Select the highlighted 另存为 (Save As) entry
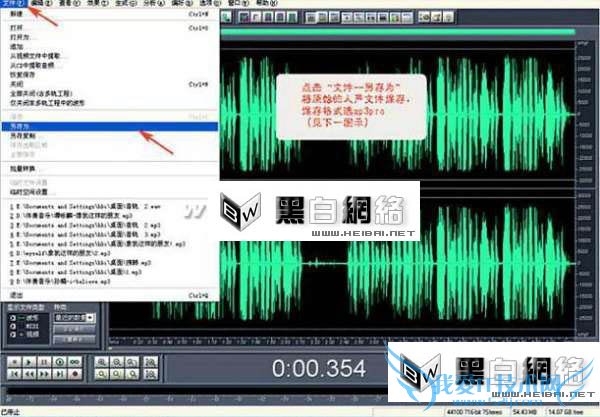This screenshot has width=600, height=417. [x=110, y=126]
